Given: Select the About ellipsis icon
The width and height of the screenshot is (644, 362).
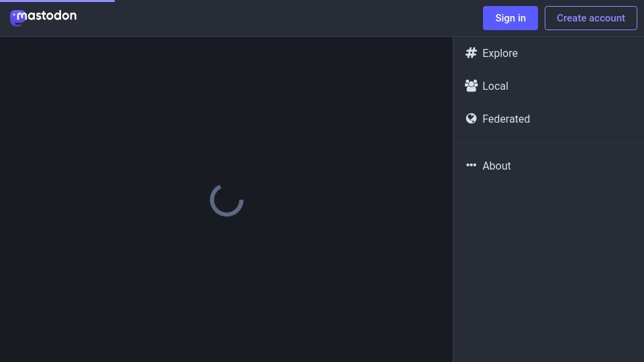Looking at the screenshot, I should [471, 165].
